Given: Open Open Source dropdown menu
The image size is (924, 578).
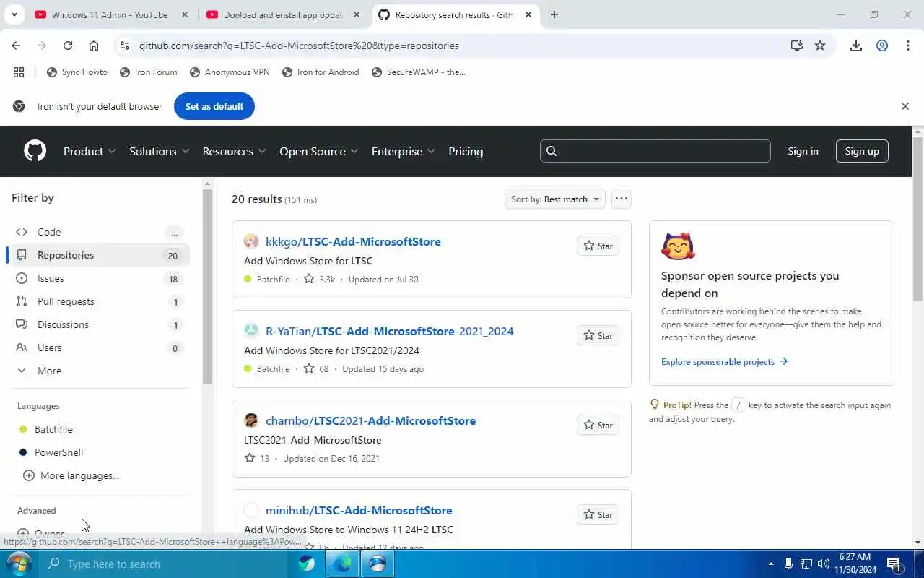Looking at the screenshot, I should click(318, 151).
